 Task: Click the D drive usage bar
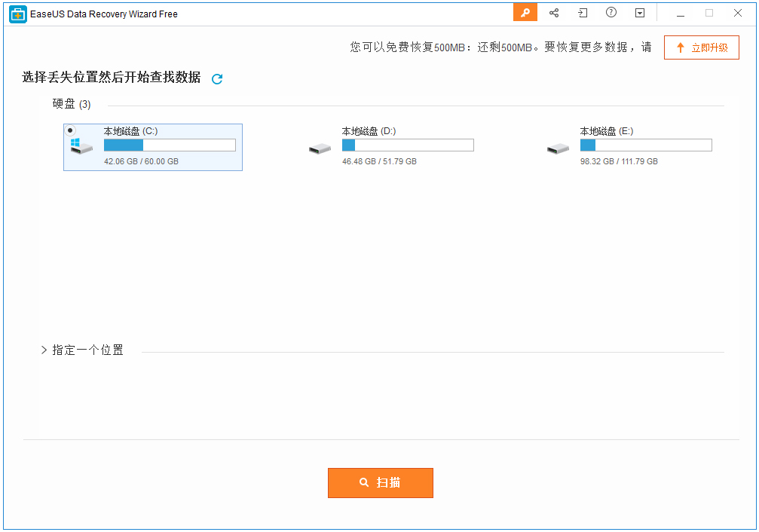click(408, 145)
